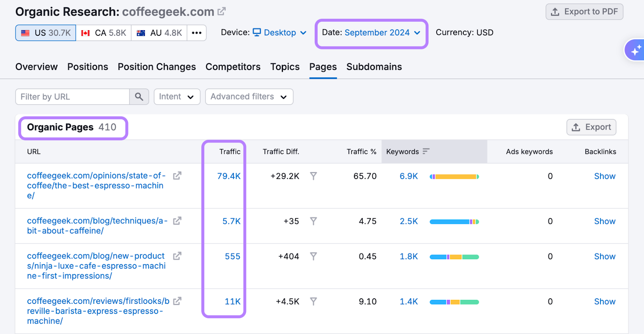This screenshot has height=334, width=644.
Task: Open the best-espresso-machine URL in new tab icon
Action: tap(177, 176)
